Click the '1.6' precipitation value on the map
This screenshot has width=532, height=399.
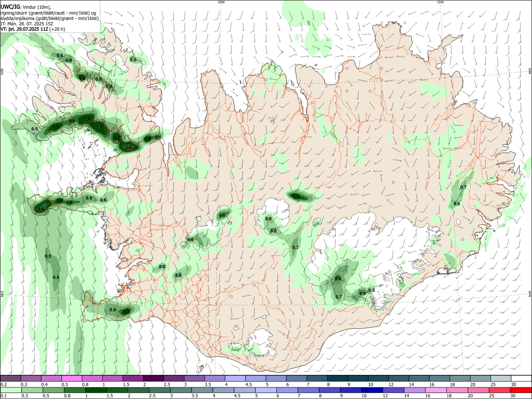coord(87,120)
